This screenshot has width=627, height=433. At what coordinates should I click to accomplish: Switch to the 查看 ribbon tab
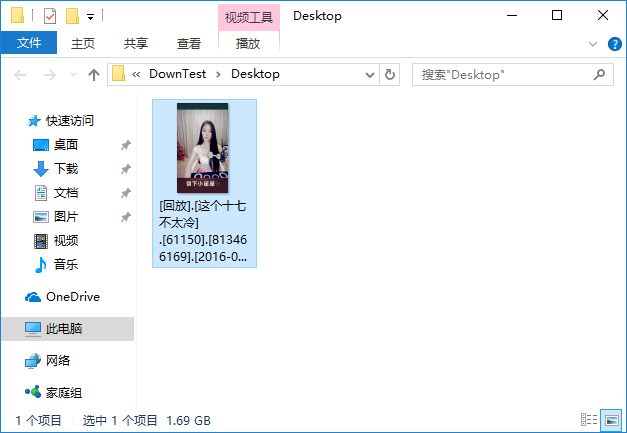(189, 43)
